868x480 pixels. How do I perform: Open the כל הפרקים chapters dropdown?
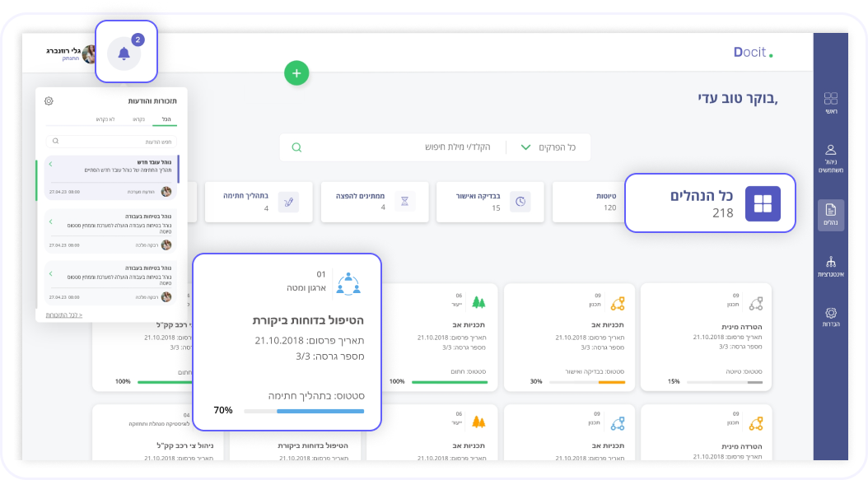click(547, 147)
